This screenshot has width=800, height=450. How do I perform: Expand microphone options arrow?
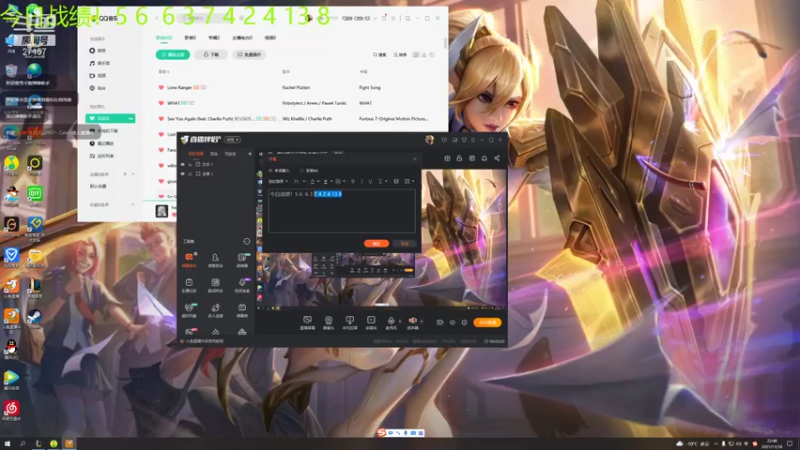[x=399, y=321]
